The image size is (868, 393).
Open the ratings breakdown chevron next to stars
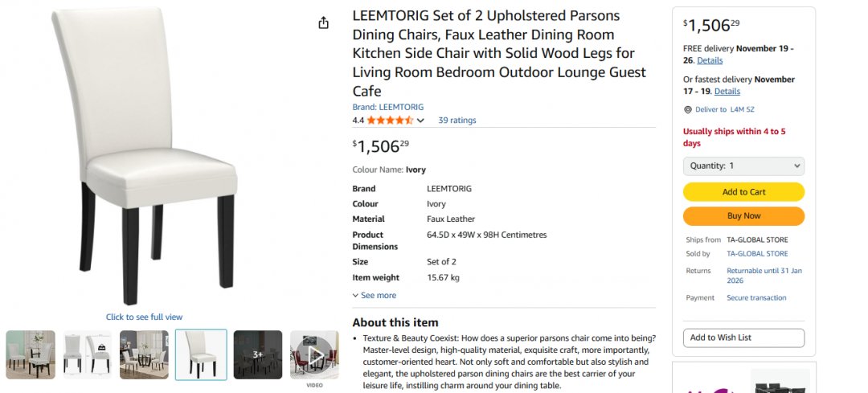click(420, 121)
